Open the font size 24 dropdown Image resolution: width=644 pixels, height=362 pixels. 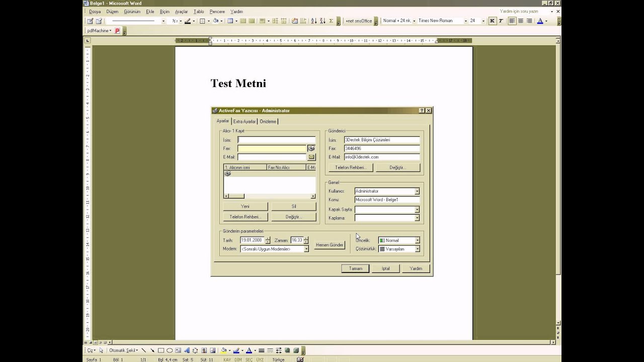click(484, 21)
